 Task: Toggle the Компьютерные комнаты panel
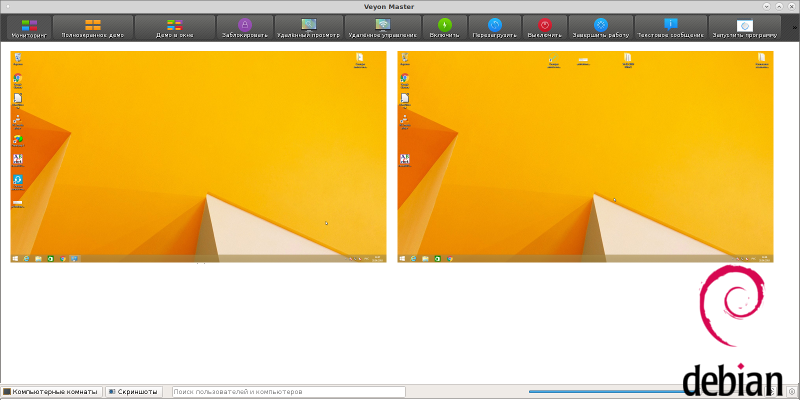[50, 392]
